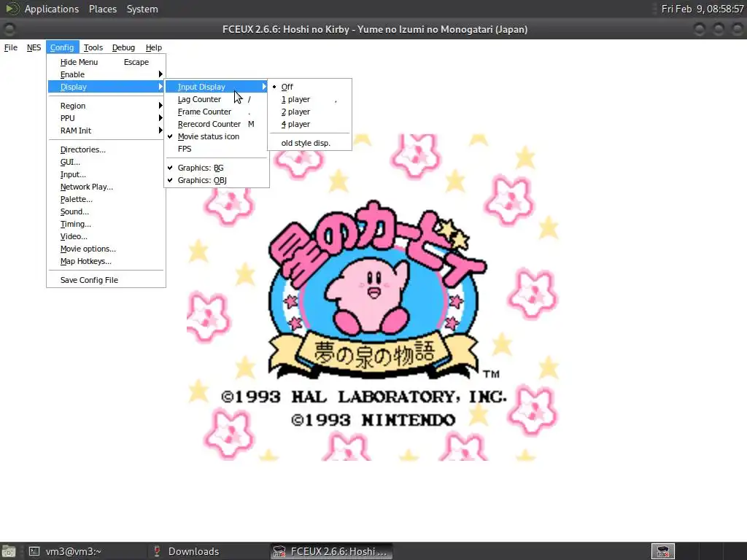The width and height of the screenshot is (747, 560).
Task: Toggle the Lag Counter display
Action: 216,99
